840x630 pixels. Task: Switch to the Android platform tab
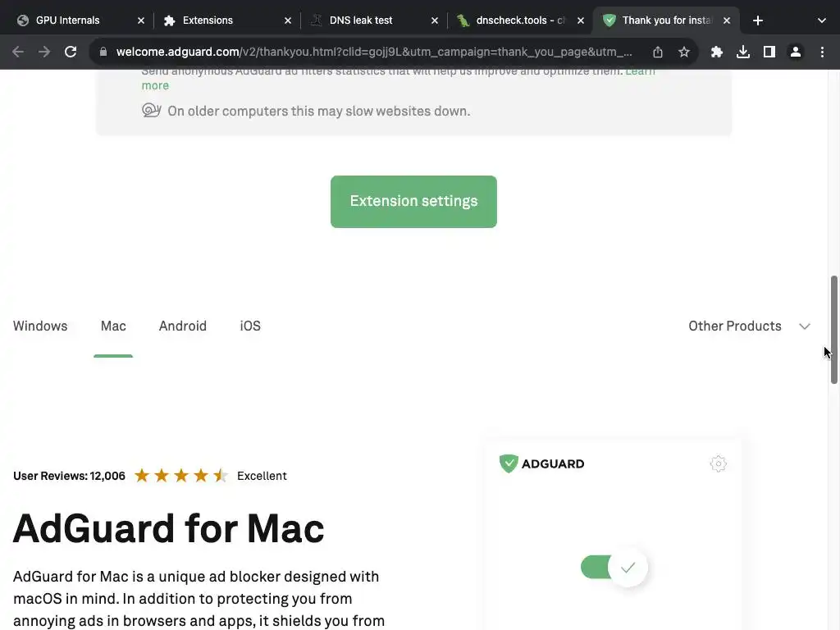tap(182, 326)
